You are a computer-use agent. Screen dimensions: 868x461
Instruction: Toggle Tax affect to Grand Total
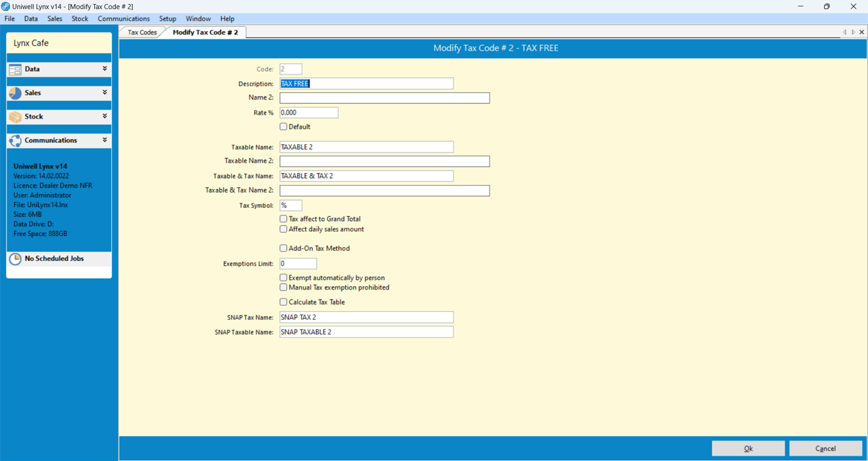pyautogui.click(x=283, y=219)
